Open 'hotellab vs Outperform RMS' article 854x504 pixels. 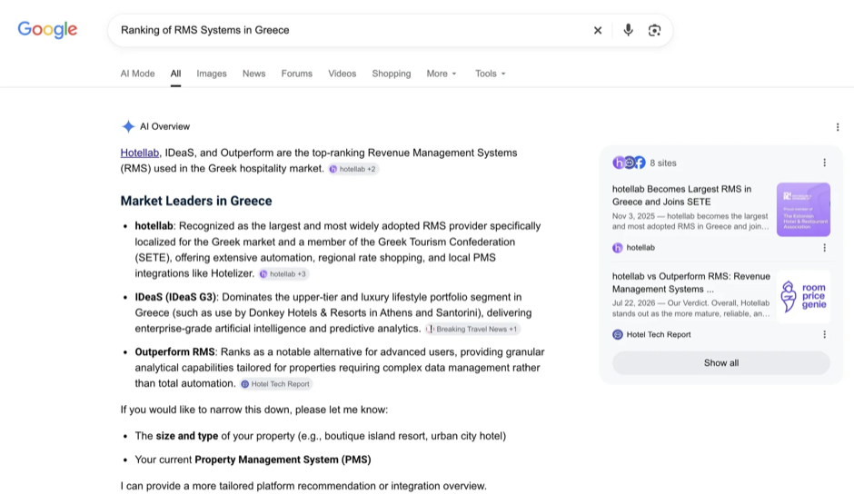tap(691, 282)
